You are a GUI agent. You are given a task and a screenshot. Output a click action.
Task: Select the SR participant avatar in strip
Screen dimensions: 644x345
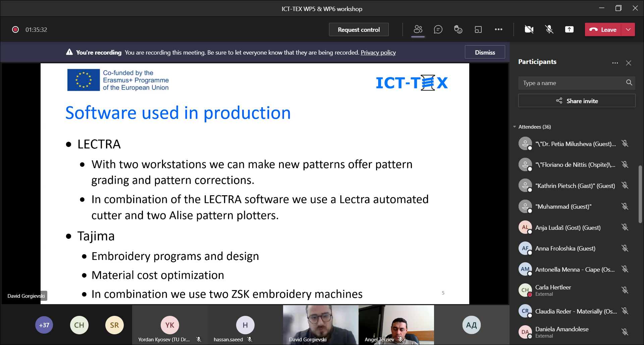(114, 325)
